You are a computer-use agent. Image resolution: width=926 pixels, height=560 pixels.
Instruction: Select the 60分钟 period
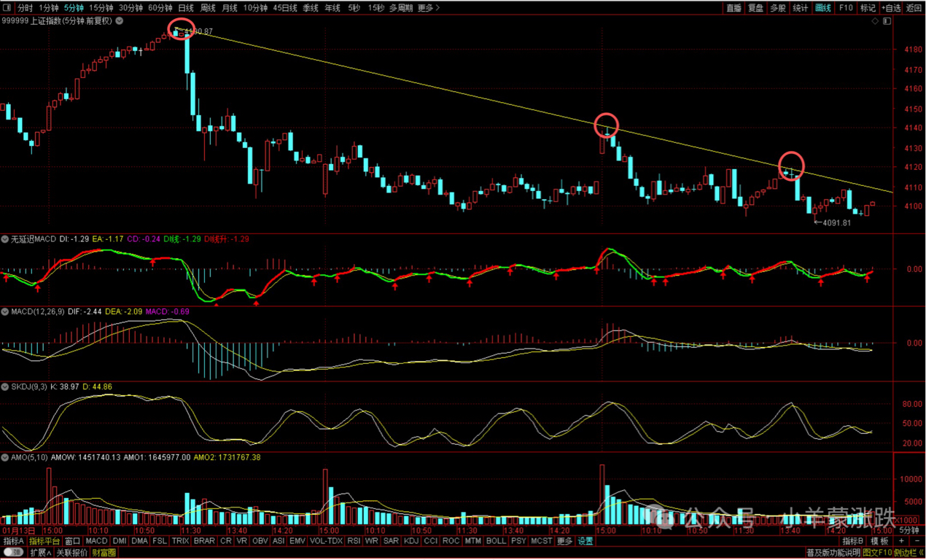point(160,8)
